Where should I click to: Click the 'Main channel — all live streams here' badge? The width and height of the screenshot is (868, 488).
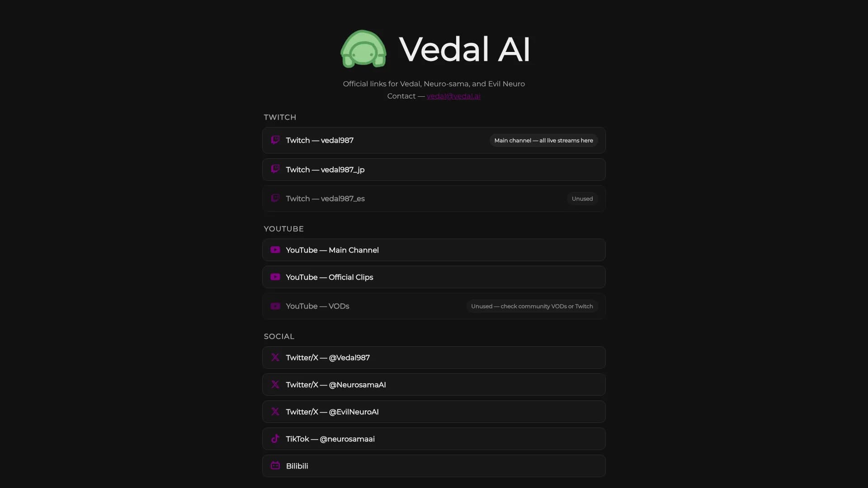pos(543,141)
